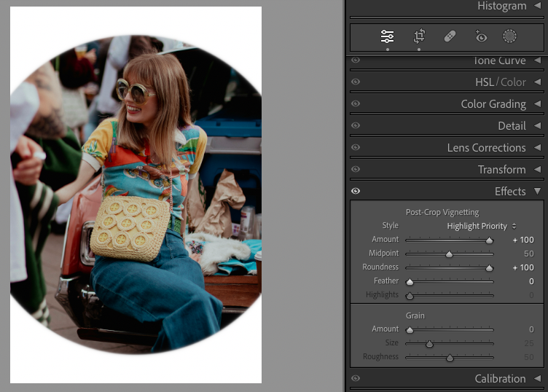Open the Masking circle tool
548x392 pixels.
tap(509, 36)
